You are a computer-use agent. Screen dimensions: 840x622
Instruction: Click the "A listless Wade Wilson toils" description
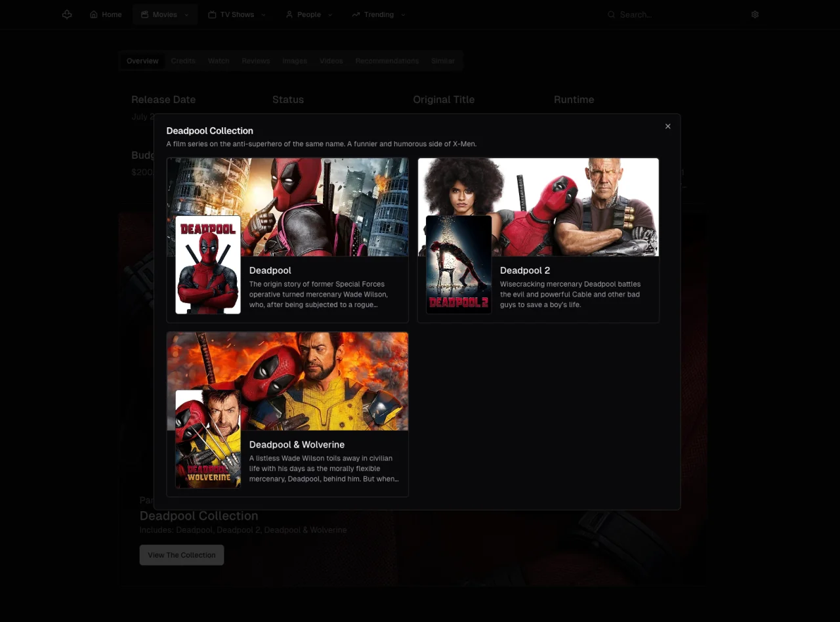pos(324,468)
